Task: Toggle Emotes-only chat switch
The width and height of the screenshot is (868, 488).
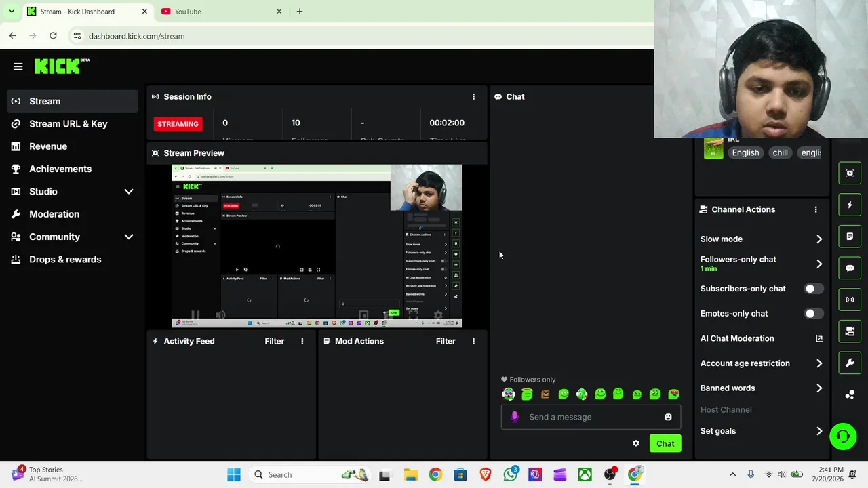Action: (813, 314)
